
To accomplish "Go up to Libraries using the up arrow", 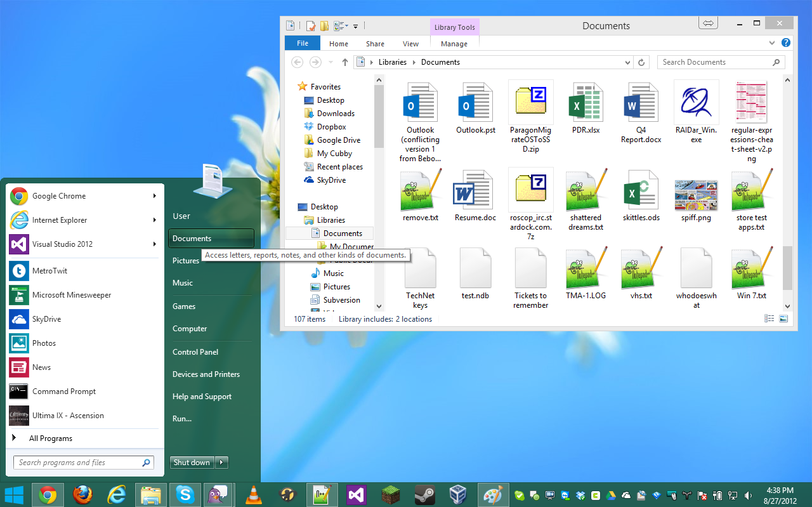I will 344,62.
